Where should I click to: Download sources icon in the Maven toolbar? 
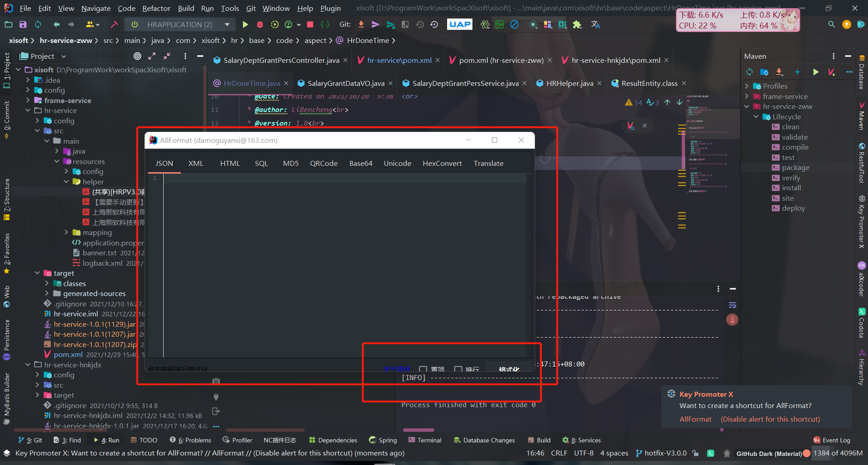(779, 72)
